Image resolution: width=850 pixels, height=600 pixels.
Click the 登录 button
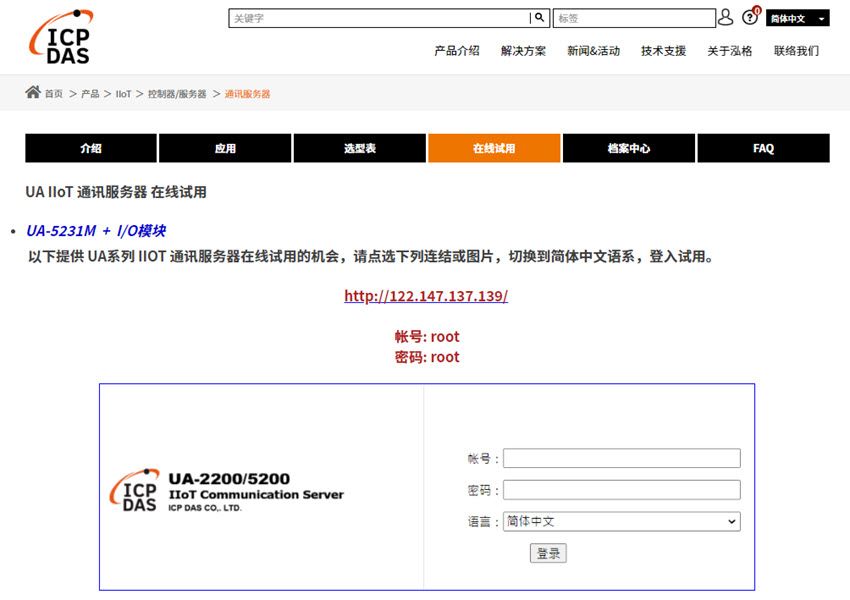coord(548,553)
